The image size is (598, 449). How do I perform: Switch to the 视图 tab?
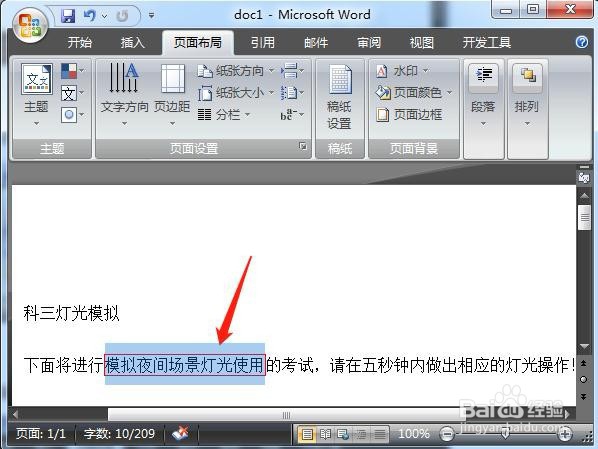click(x=421, y=42)
